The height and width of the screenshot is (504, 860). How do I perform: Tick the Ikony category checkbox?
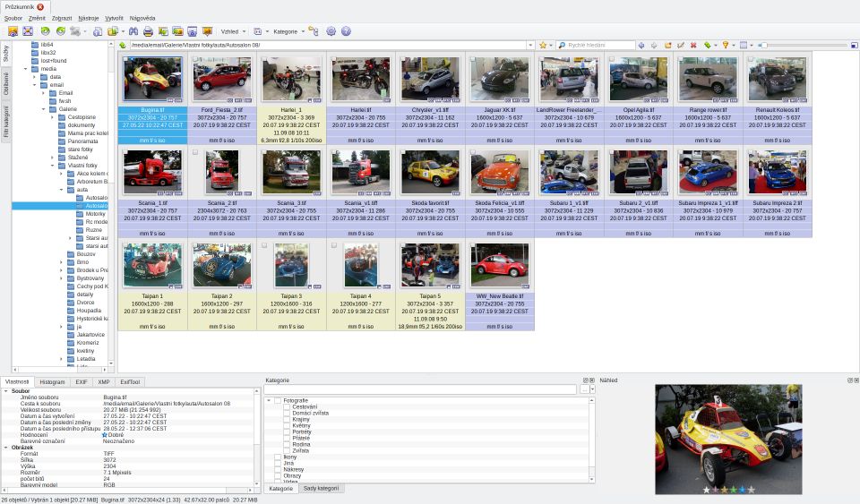(278, 457)
